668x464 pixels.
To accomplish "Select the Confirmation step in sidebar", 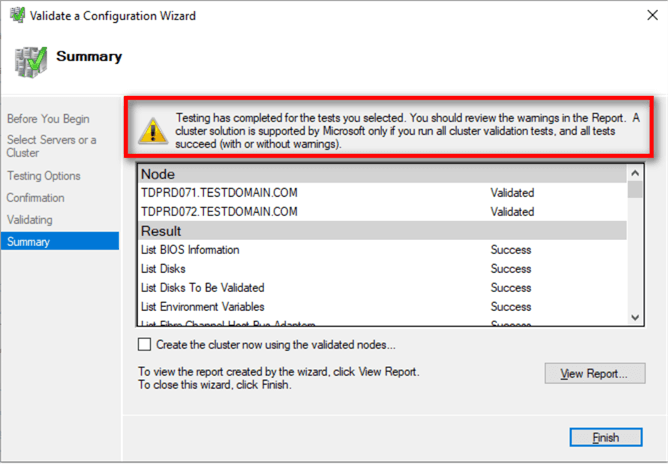I will (36, 198).
